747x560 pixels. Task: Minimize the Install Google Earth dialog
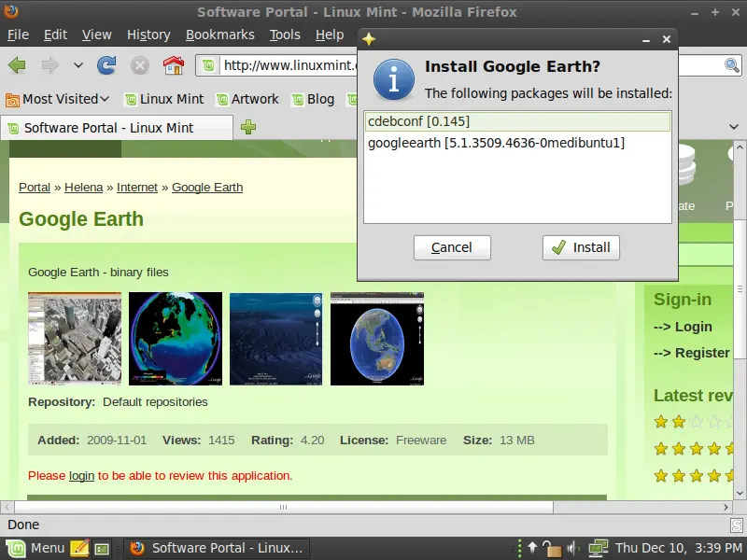coord(646,40)
